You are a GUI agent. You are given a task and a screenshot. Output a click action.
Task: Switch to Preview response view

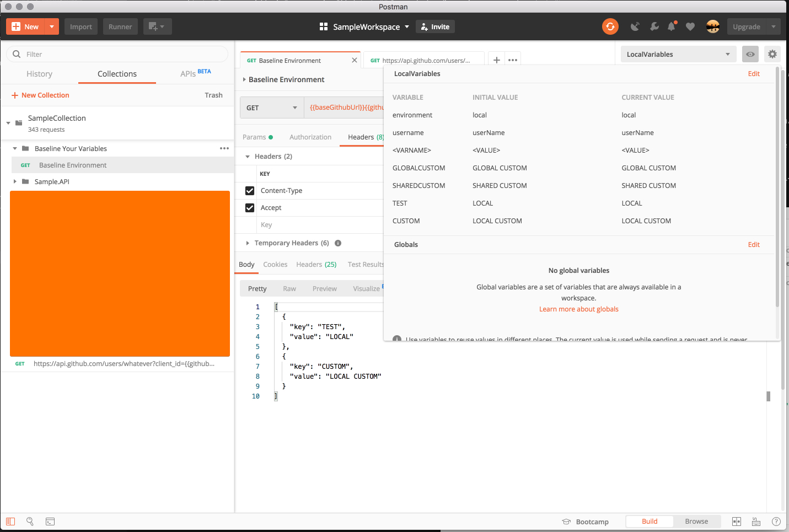click(324, 289)
